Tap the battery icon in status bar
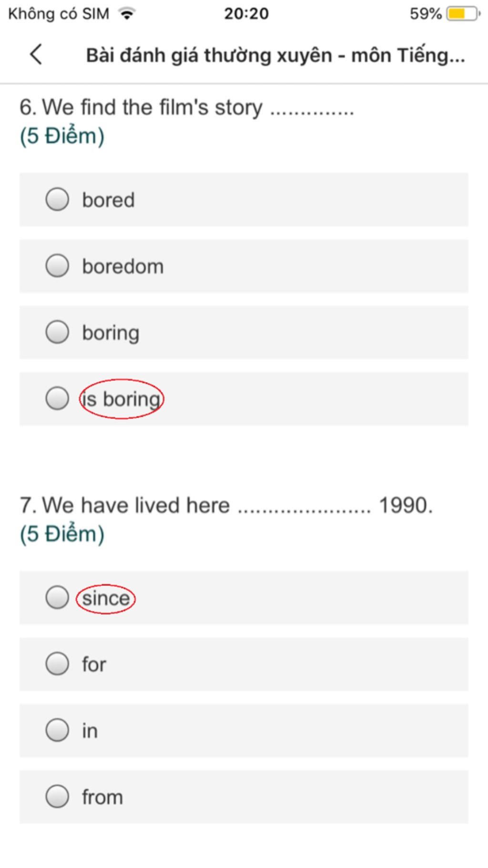Viewport: 488px width, 868px height. 462,14
